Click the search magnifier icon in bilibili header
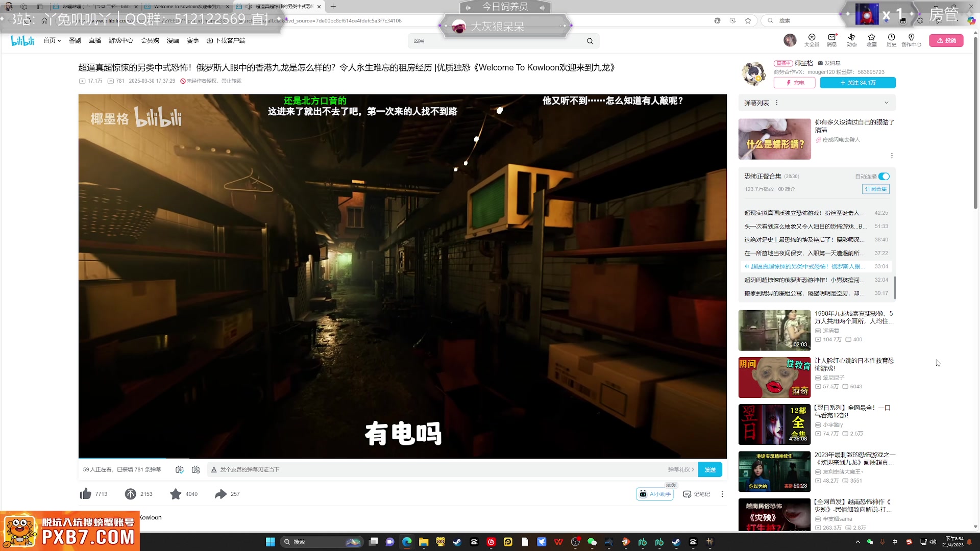The height and width of the screenshot is (551, 980). point(590,41)
